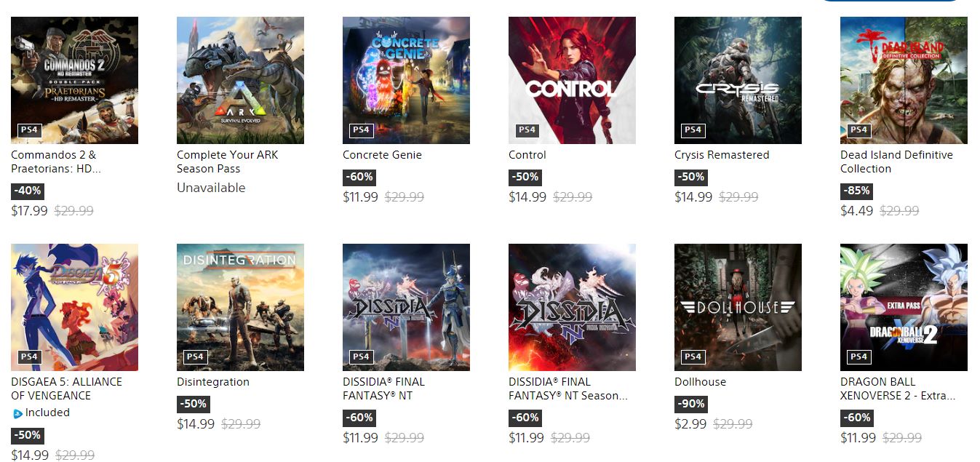
Task: Open the Control game cover image
Action: point(572,80)
